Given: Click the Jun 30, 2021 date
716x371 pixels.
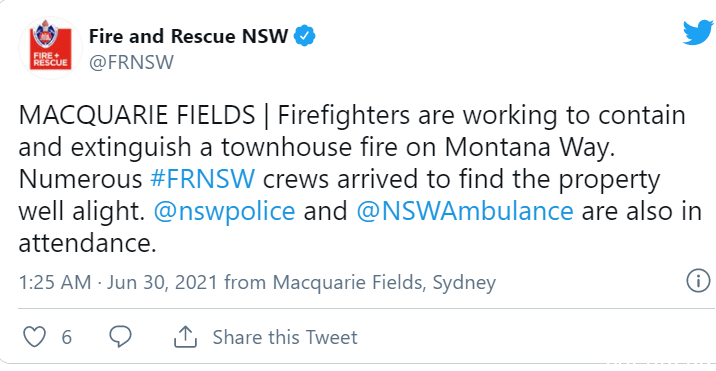Looking at the screenshot, I should tap(162, 282).
